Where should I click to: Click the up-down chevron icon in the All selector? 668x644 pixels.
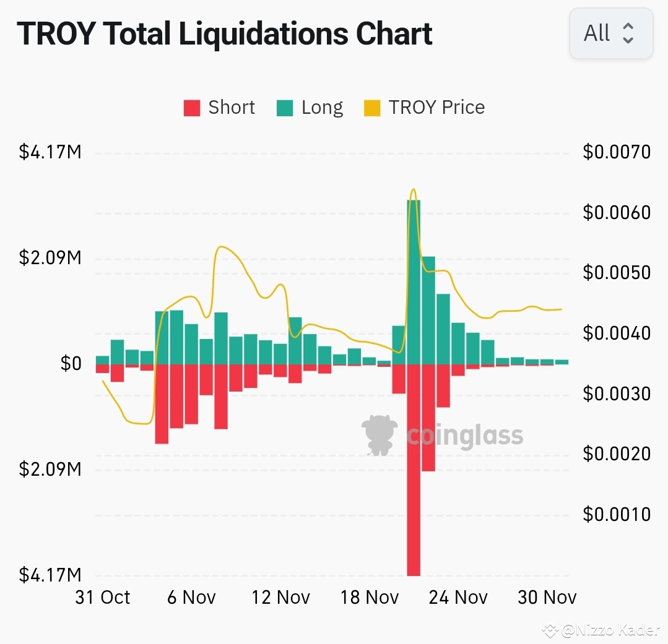[628, 33]
